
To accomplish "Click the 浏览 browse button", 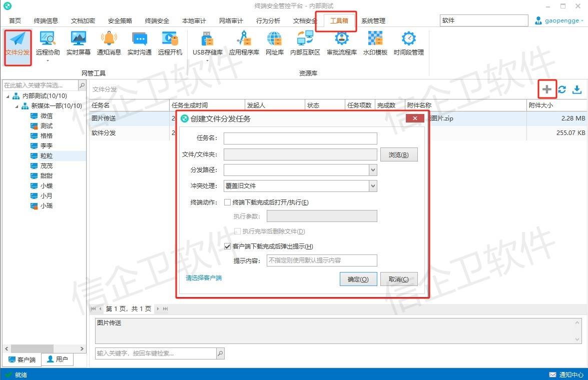I will (398, 155).
